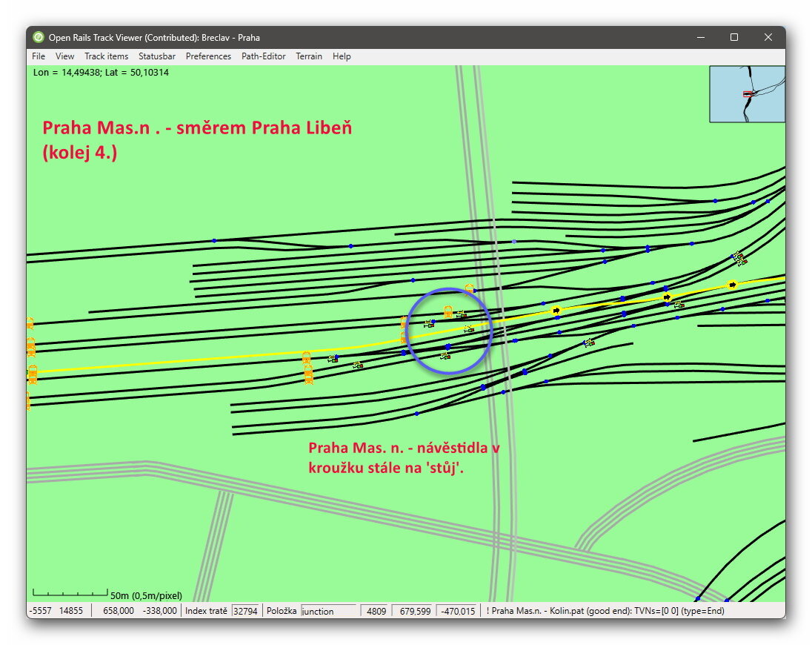Click the overview minimap in the corner
This screenshot has height=645, width=812.
click(x=746, y=94)
